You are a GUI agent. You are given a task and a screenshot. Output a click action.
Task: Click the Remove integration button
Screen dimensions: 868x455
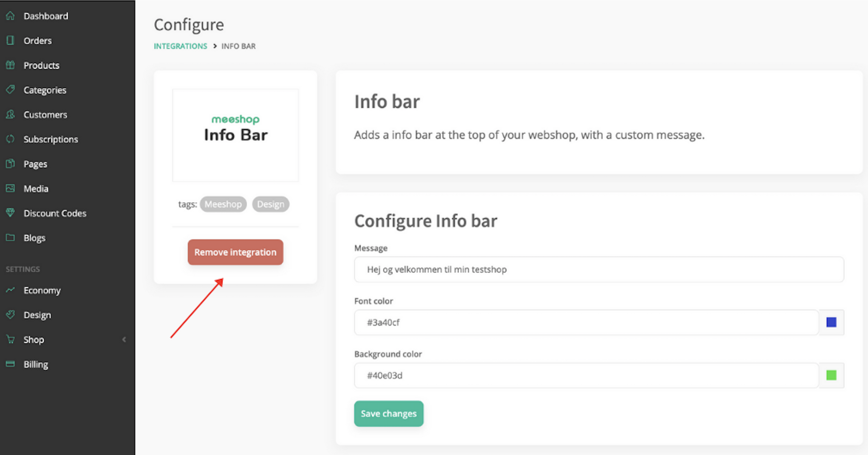[236, 252]
